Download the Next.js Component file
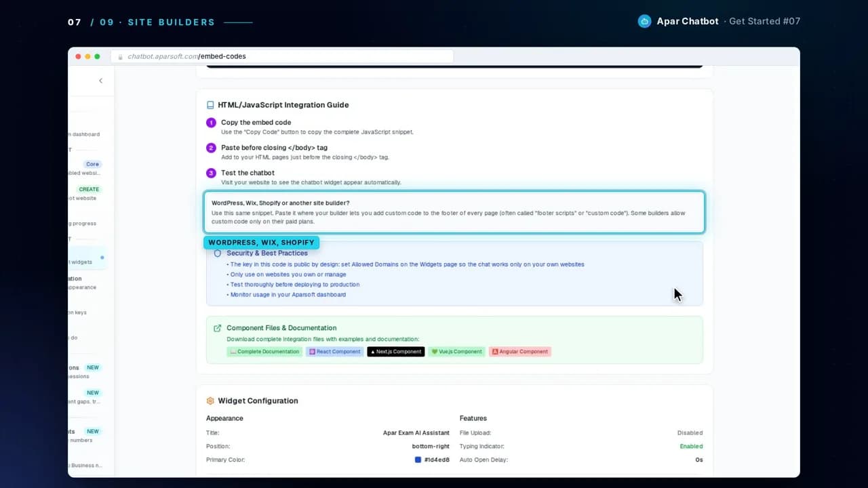The image size is (868, 488). (396, 352)
